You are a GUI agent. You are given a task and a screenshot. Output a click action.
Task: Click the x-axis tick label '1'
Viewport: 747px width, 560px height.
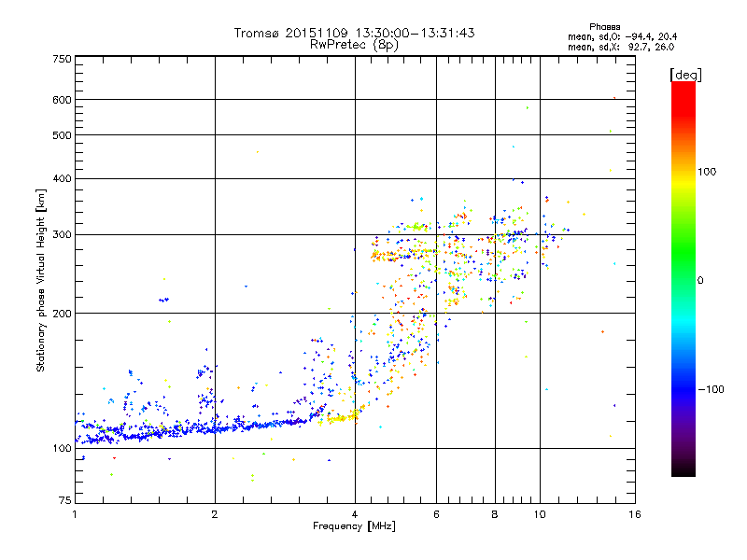pyautogui.click(x=76, y=514)
